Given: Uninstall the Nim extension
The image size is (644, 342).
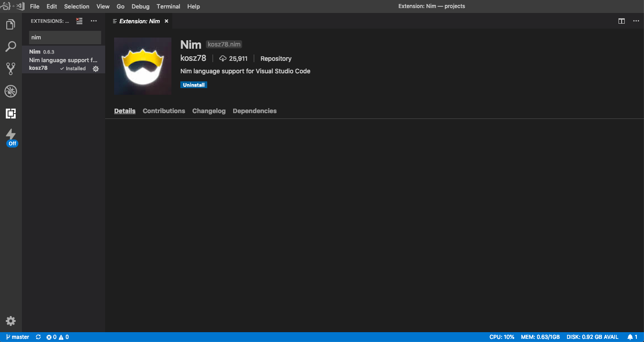Looking at the screenshot, I should tap(194, 85).
